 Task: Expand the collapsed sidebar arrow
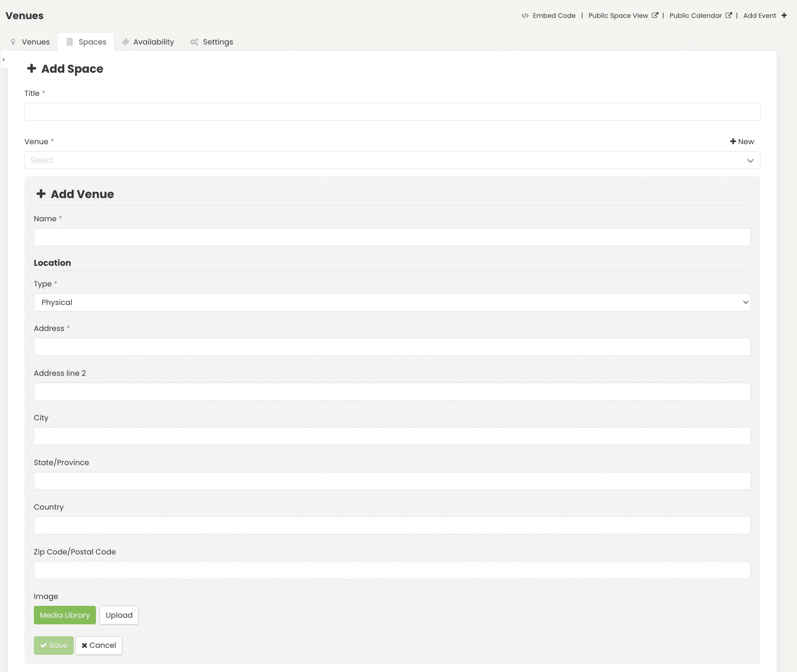pyautogui.click(x=4, y=60)
